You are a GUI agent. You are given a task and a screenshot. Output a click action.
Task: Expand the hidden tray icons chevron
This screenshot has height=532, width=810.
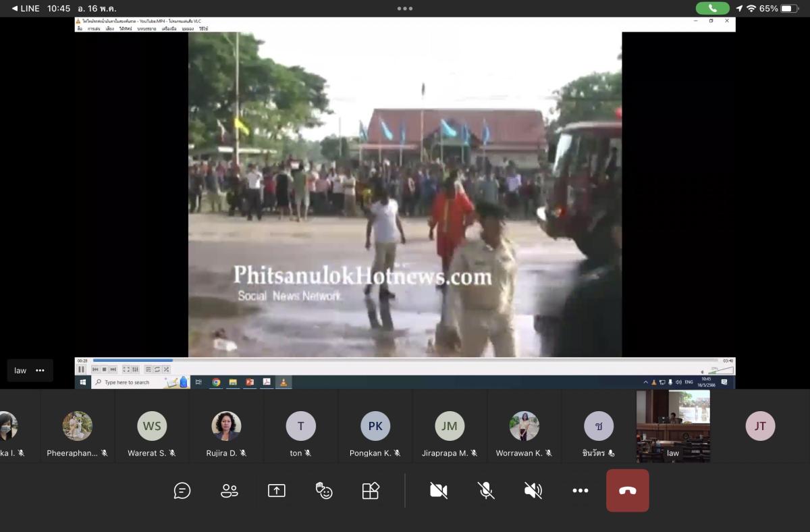click(645, 382)
